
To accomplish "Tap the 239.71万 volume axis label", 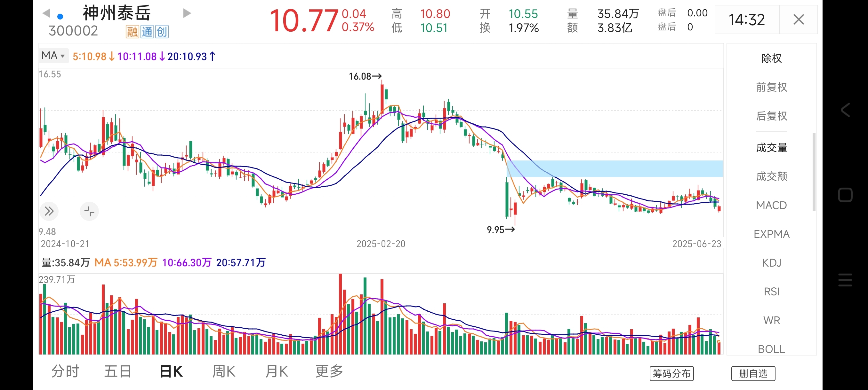I will click(x=57, y=279).
